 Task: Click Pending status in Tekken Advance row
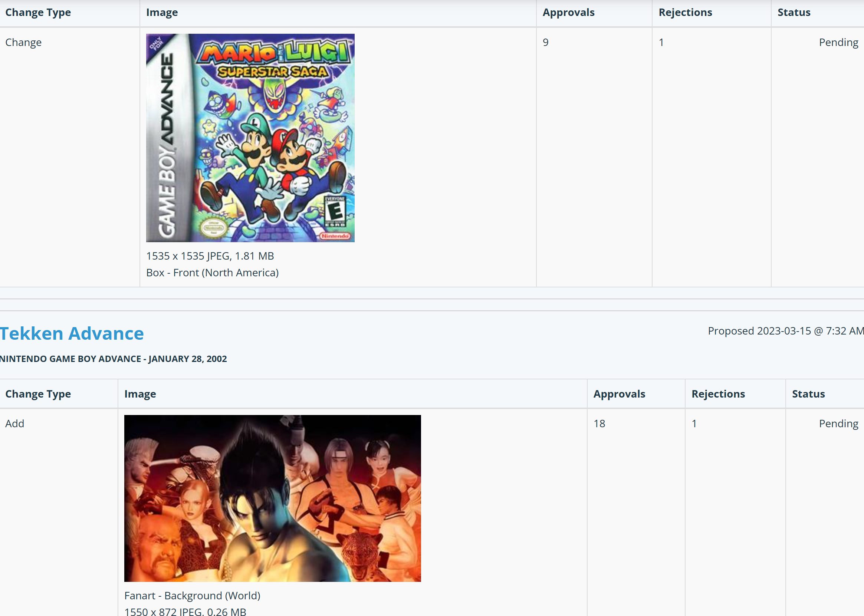(838, 424)
